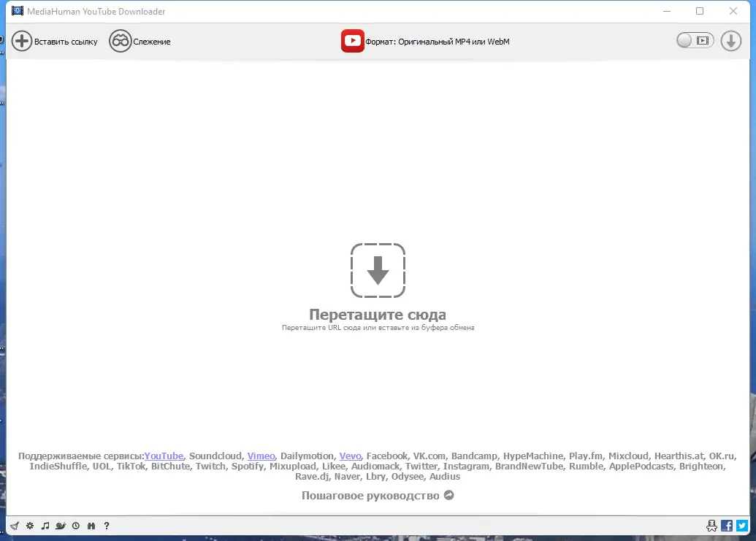Image resolution: width=756 pixels, height=541 pixels.
Task: Click the small binoculars icon in the bottom bar
Action: [91, 526]
